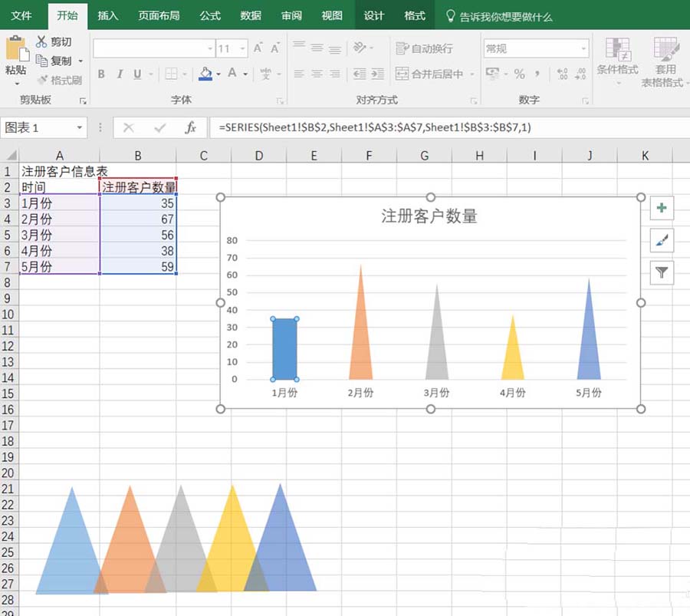Image resolution: width=690 pixels, height=616 pixels.
Task: Click the top align icon
Action: tap(299, 45)
